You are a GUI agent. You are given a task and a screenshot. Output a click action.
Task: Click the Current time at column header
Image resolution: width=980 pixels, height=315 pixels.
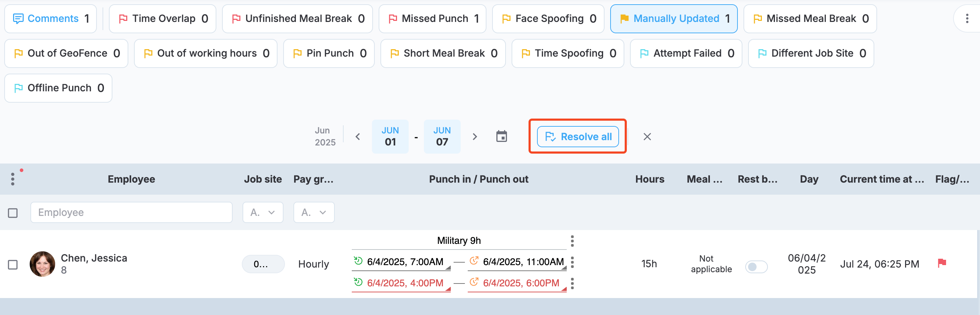882,179
